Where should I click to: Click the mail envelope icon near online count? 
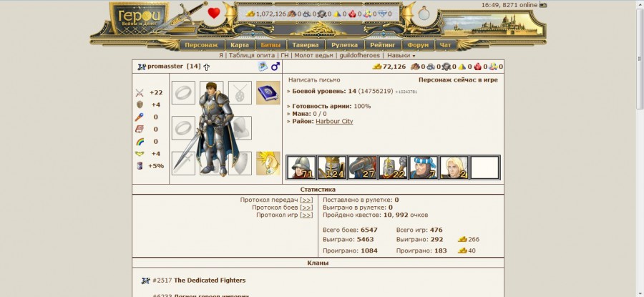[543, 5]
